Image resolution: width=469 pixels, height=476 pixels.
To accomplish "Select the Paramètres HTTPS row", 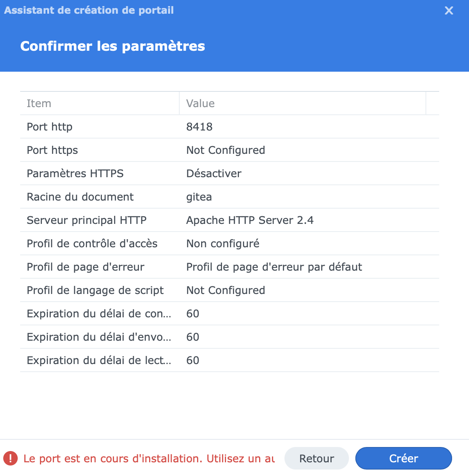I will (229, 174).
